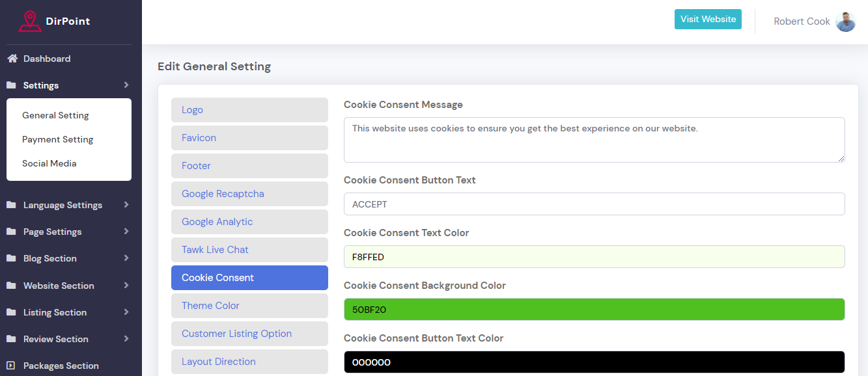Viewport: 868px width, 376px height.
Task: Click the Visit Website button
Action: [708, 20]
